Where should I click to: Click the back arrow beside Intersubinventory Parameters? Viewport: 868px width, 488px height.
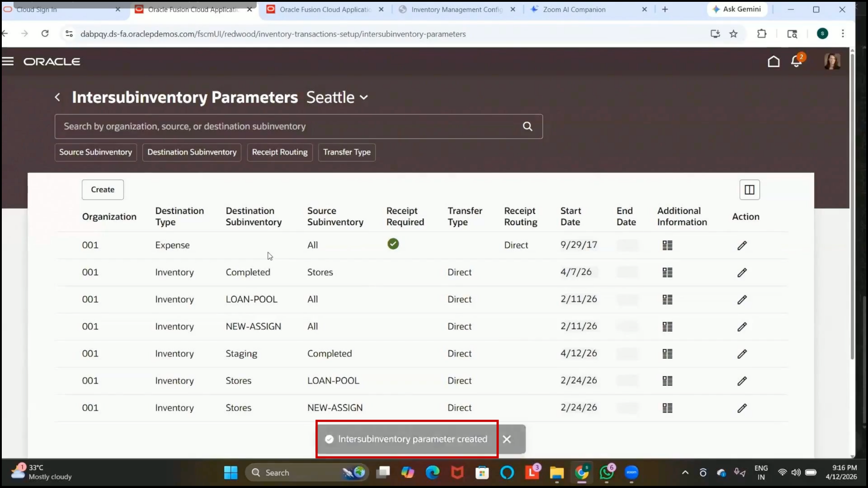point(57,97)
